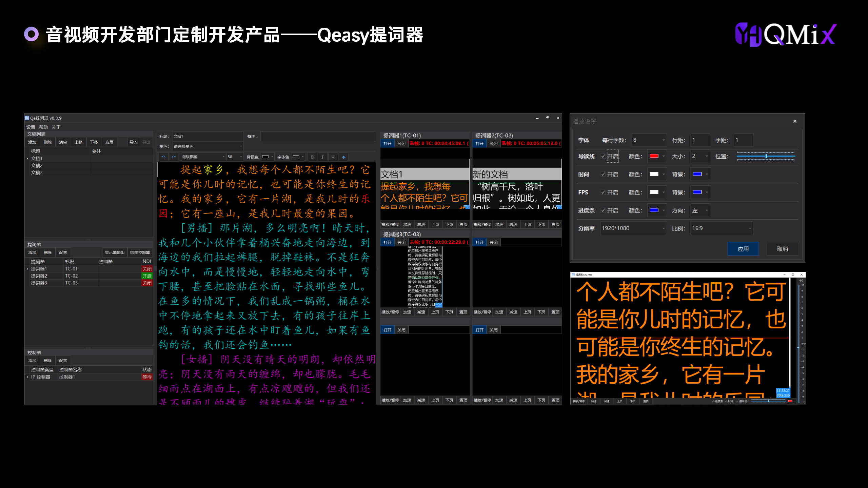The image size is (868, 488).
Task: Open the 帮助 menu
Action: point(43,127)
